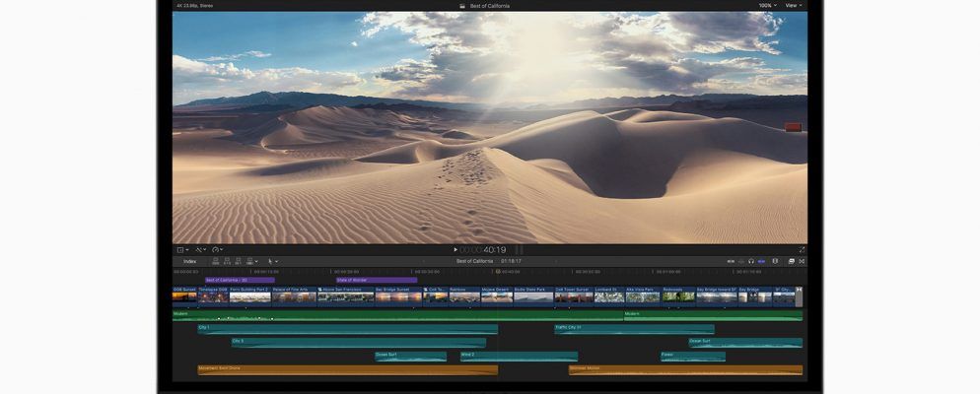Select the Redwoods clip

tap(678, 296)
